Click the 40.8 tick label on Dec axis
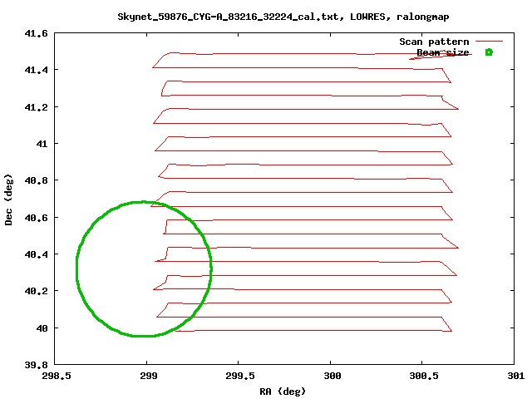The width and height of the screenshot is (532, 399). 36,180
